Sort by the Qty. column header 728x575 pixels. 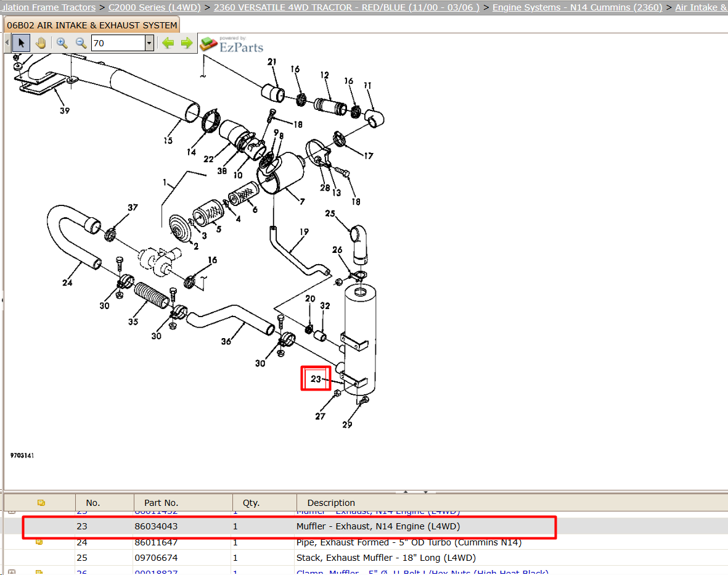click(251, 502)
